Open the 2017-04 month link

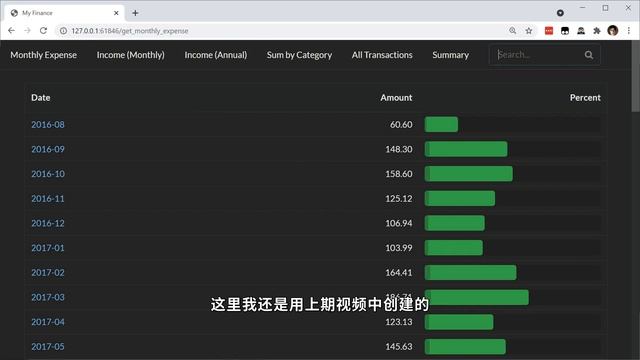(x=48, y=322)
